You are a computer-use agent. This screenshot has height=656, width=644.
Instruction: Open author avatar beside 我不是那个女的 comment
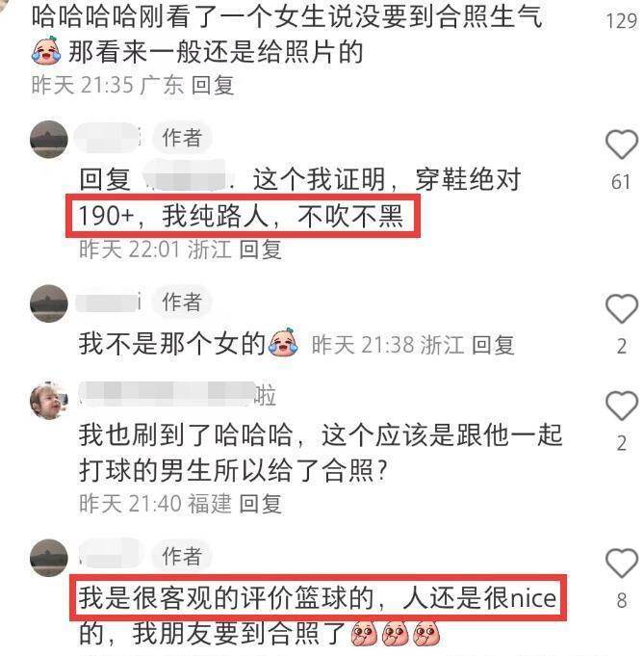point(49,303)
